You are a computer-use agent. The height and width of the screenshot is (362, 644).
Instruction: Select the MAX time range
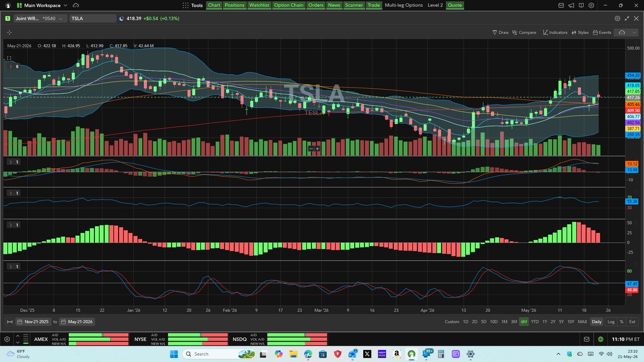pos(582,322)
